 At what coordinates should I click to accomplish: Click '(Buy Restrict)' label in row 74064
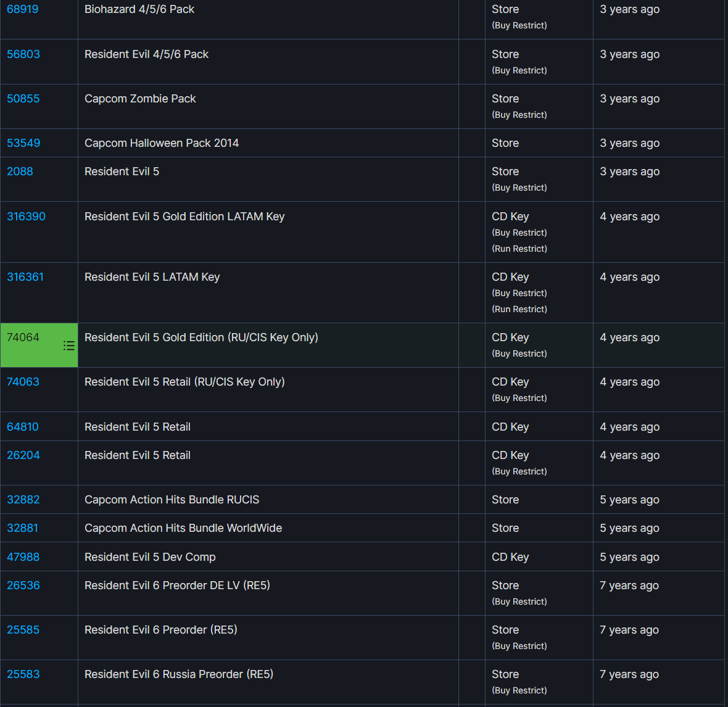519,353
